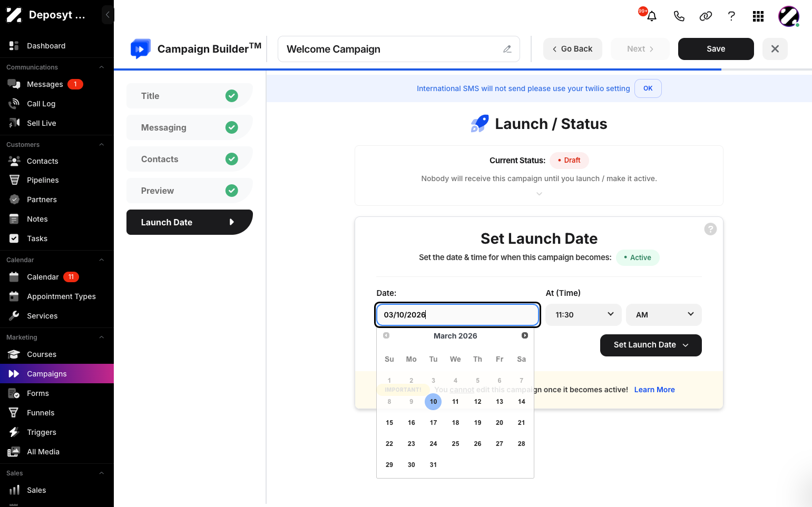
Task: Select March 17 in calendar
Action: pyautogui.click(x=433, y=423)
